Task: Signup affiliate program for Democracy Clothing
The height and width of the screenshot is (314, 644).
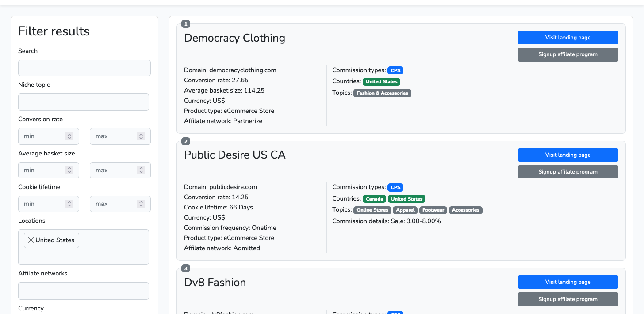Action: [x=568, y=54]
